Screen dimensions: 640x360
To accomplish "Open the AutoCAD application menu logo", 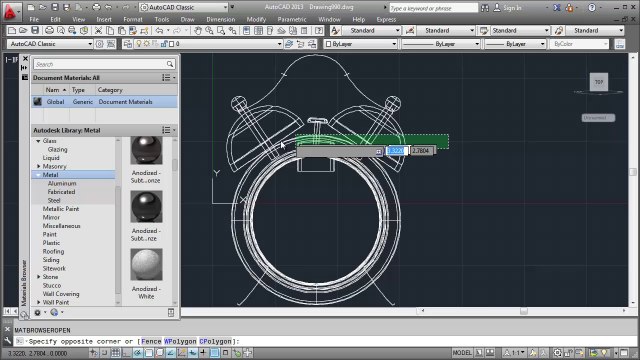I will [x=10, y=11].
